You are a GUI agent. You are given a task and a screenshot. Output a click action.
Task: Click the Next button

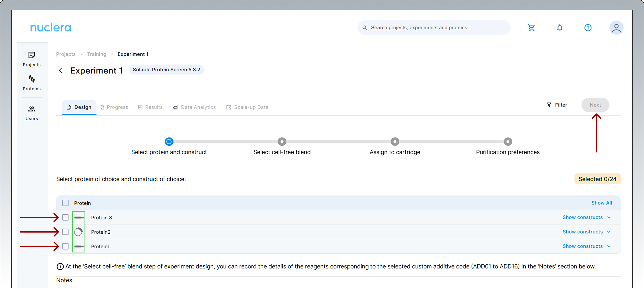click(x=595, y=105)
